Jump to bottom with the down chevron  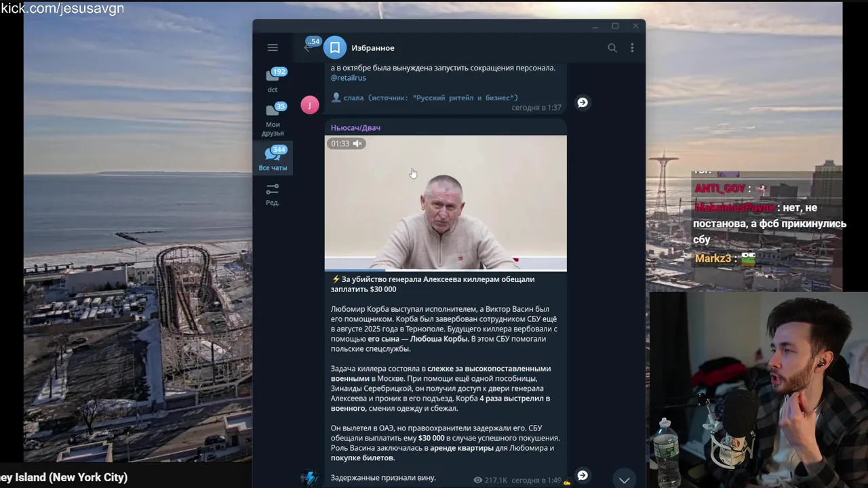pos(624,479)
